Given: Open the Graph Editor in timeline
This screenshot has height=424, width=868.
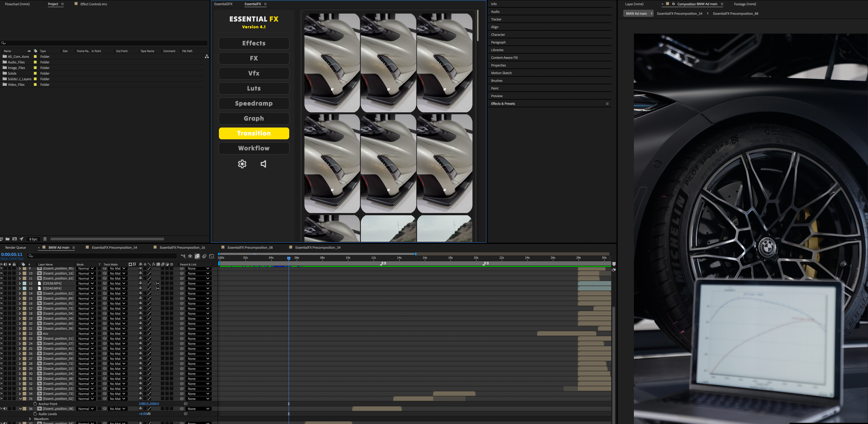Looking at the screenshot, I should pyautogui.click(x=212, y=256).
